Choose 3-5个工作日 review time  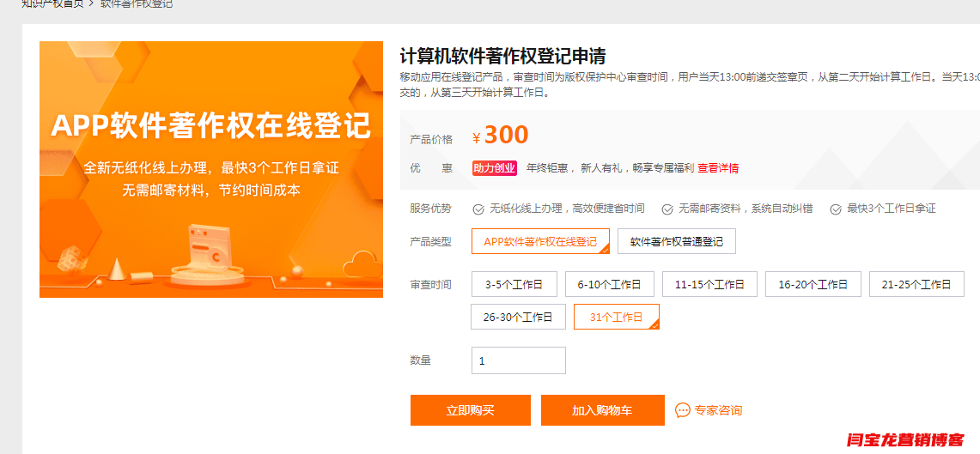(514, 284)
